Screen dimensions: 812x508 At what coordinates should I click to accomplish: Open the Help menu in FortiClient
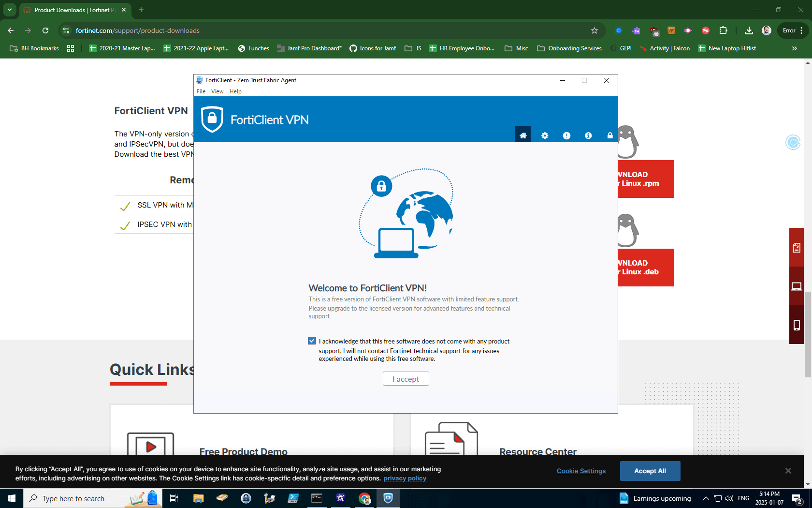(x=235, y=91)
